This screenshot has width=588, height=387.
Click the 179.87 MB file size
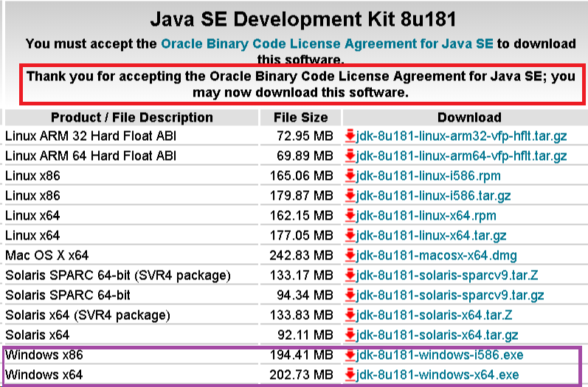click(302, 195)
